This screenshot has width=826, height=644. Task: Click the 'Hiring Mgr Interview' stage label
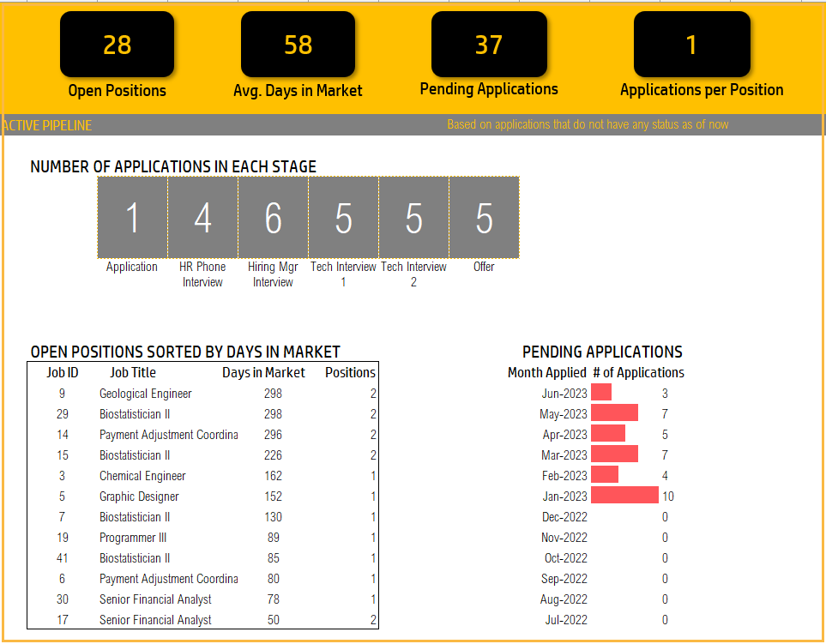[x=273, y=274]
